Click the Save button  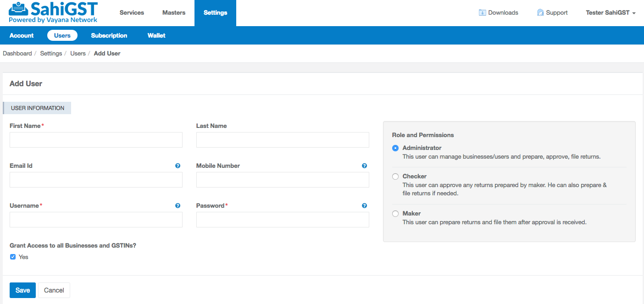tap(22, 290)
